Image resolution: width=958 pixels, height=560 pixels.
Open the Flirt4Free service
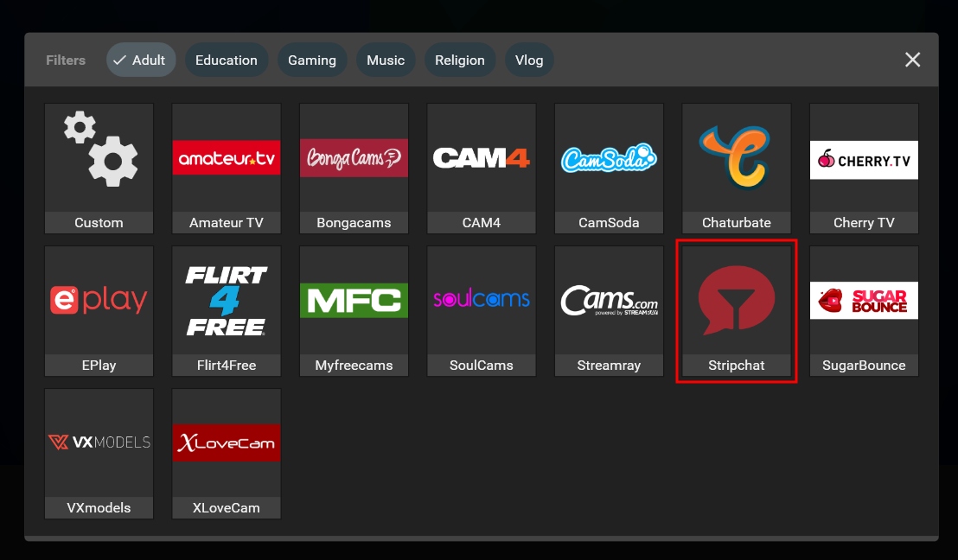[x=227, y=300]
